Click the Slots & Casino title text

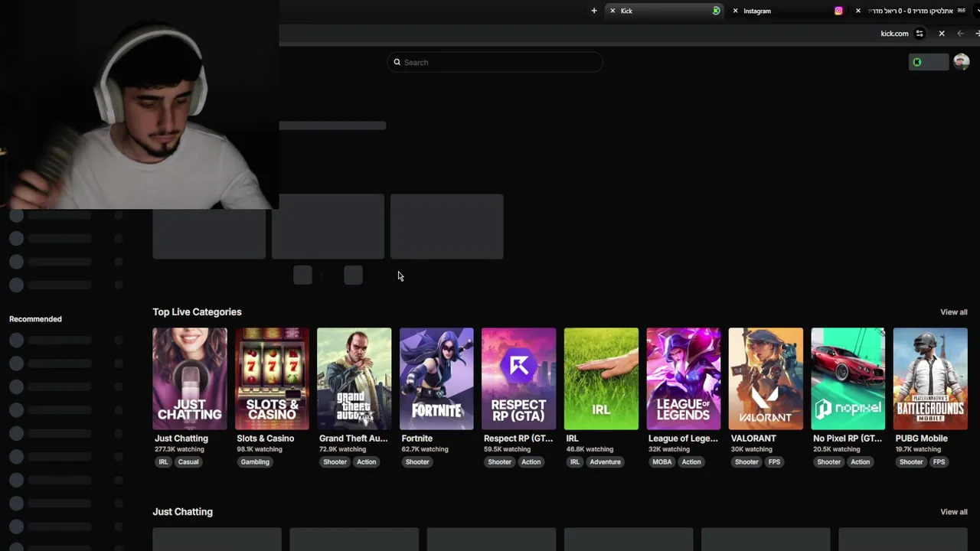(x=266, y=439)
